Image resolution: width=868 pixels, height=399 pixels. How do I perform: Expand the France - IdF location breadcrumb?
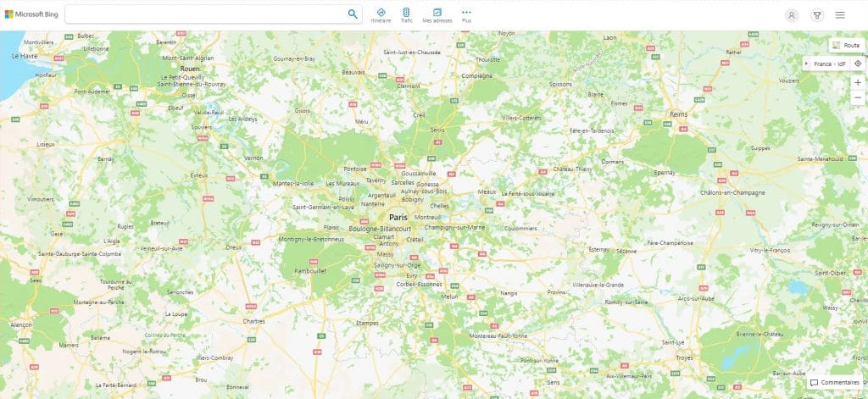(829, 64)
